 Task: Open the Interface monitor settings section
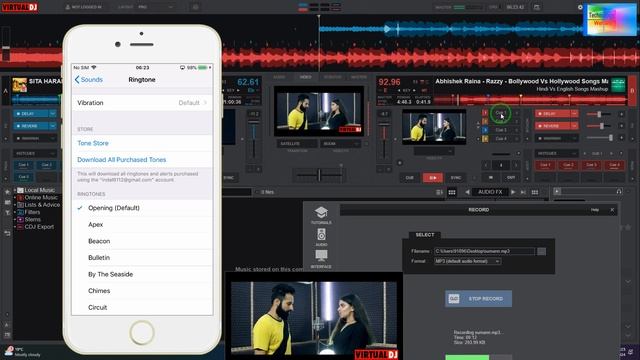coord(321,259)
